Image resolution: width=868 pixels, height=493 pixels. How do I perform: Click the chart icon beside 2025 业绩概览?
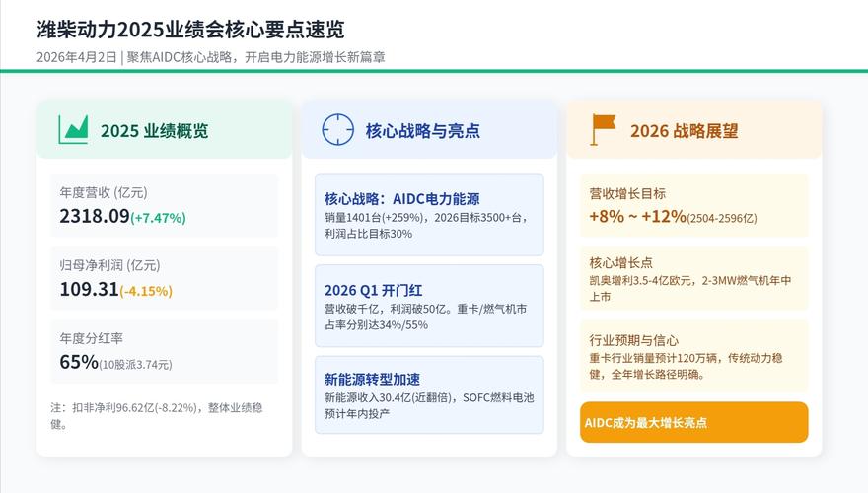pyautogui.click(x=73, y=129)
